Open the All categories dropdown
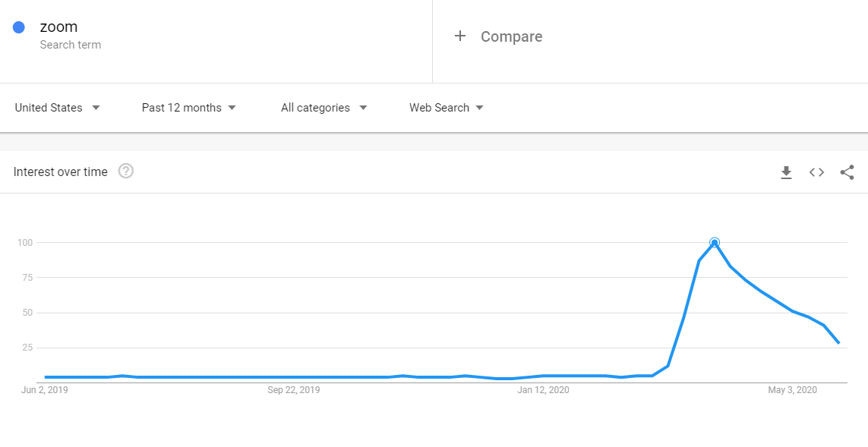 coord(324,108)
